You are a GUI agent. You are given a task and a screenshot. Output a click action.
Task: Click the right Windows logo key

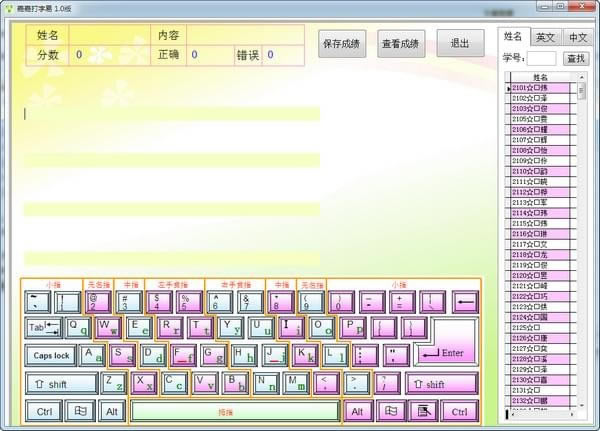(392, 411)
